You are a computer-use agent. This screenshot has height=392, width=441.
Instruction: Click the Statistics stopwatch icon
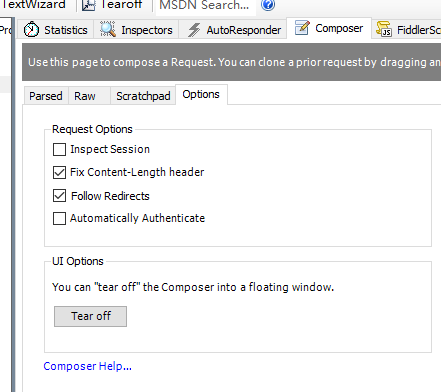point(31,29)
